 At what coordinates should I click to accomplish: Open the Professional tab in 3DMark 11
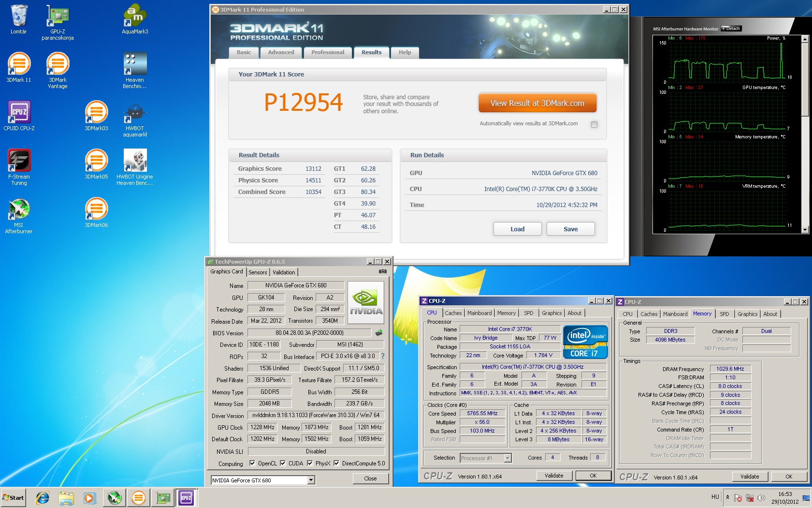coord(328,52)
